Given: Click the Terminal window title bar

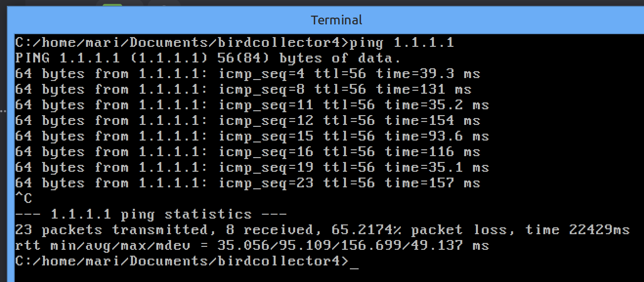Looking at the screenshot, I should (x=336, y=20).
